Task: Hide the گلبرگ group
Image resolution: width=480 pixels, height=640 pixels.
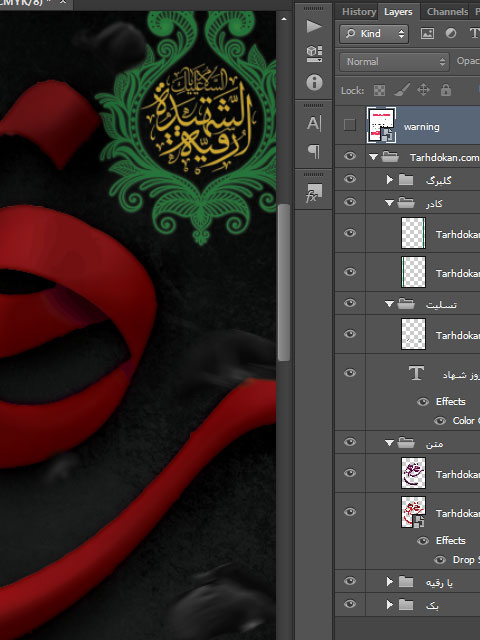Action: tap(350, 179)
